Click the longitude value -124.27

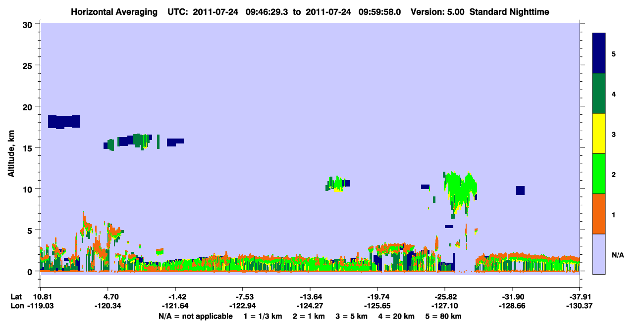click(310, 306)
